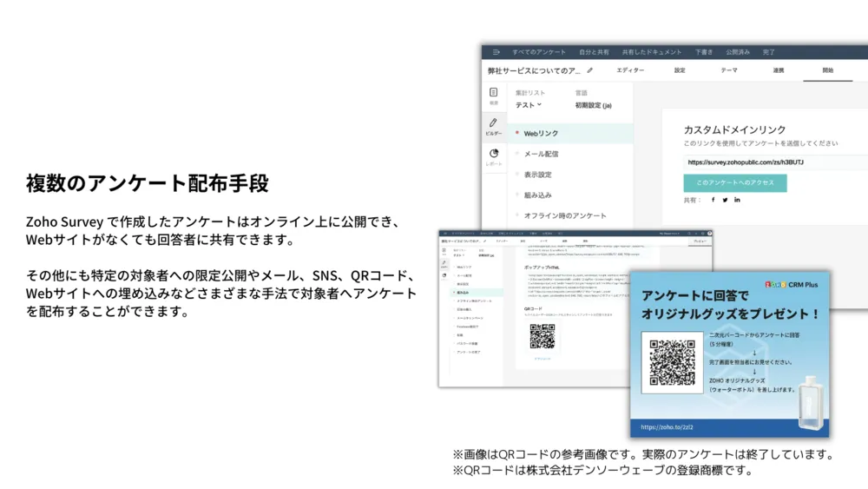Click the large QR code on the blue flyer

(x=672, y=363)
